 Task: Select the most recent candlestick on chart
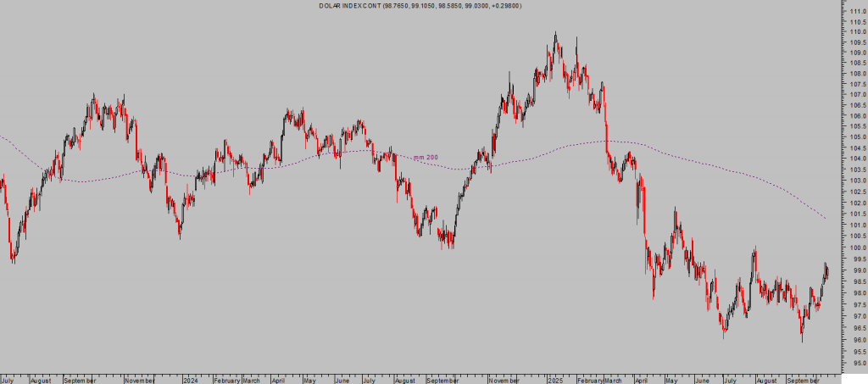tap(827, 270)
